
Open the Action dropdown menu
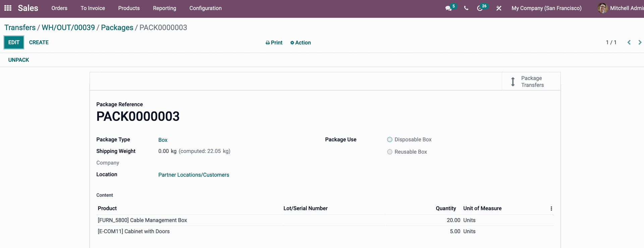pyautogui.click(x=301, y=43)
